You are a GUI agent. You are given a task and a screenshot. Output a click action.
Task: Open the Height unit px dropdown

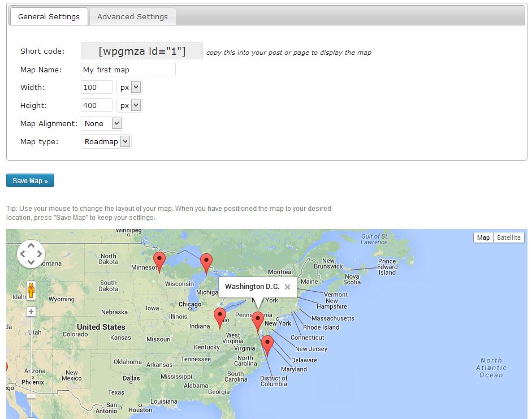coord(129,106)
